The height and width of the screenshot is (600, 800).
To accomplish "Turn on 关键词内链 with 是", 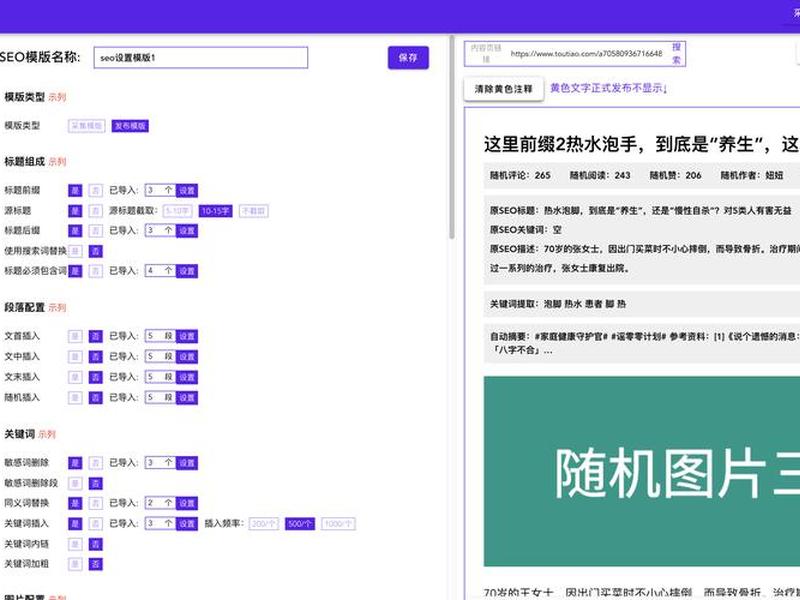I will click(75, 544).
